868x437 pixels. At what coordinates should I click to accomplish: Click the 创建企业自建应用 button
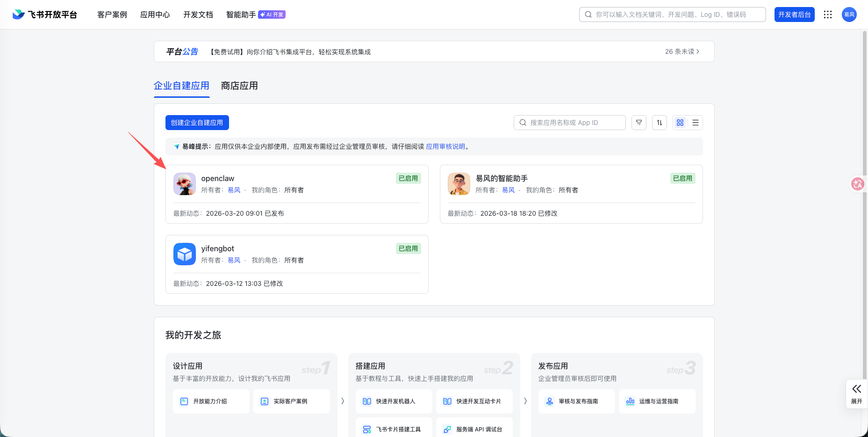click(x=197, y=123)
